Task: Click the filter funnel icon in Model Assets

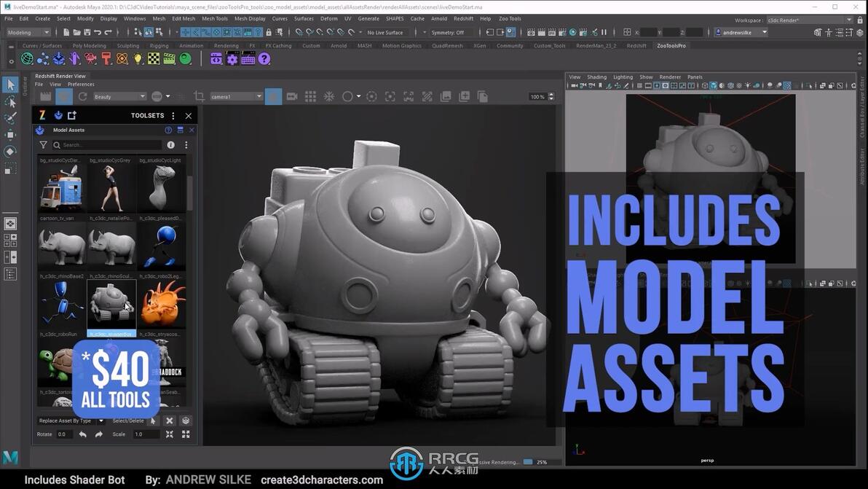Action: (x=43, y=145)
